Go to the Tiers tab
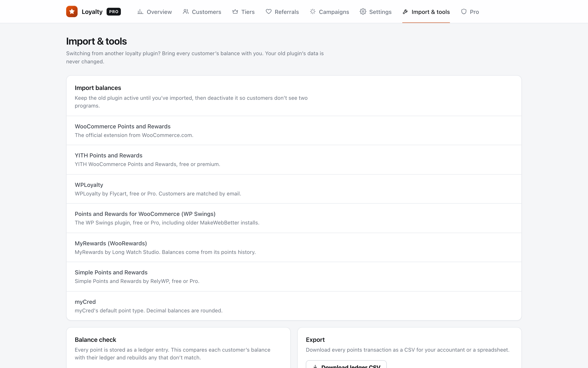588x368 pixels. pyautogui.click(x=243, y=12)
